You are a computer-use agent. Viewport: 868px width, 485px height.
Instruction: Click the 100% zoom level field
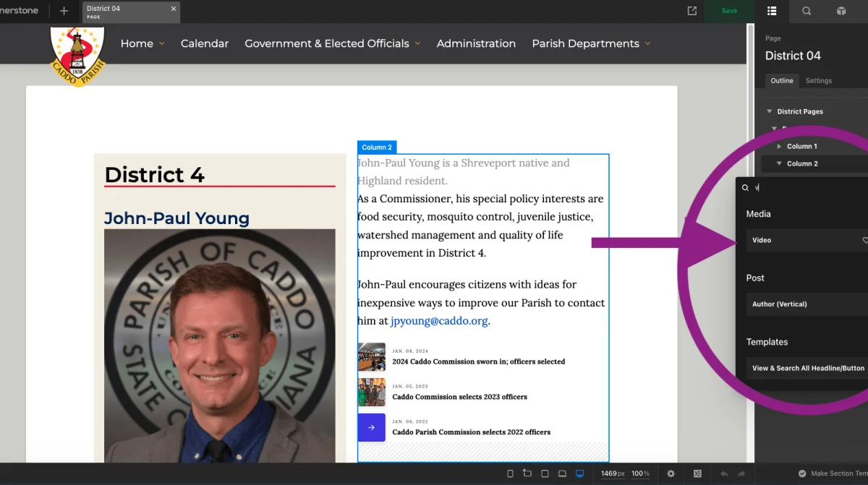click(640, 473)
